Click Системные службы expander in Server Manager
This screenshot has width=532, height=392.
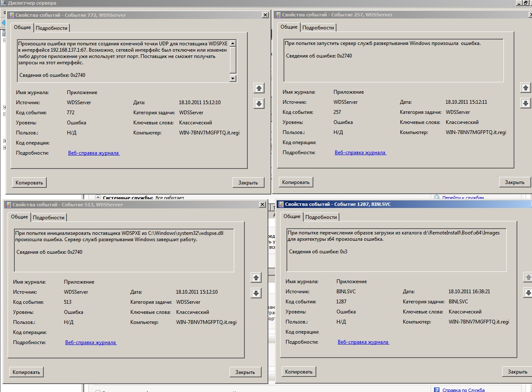click(98, 197)
